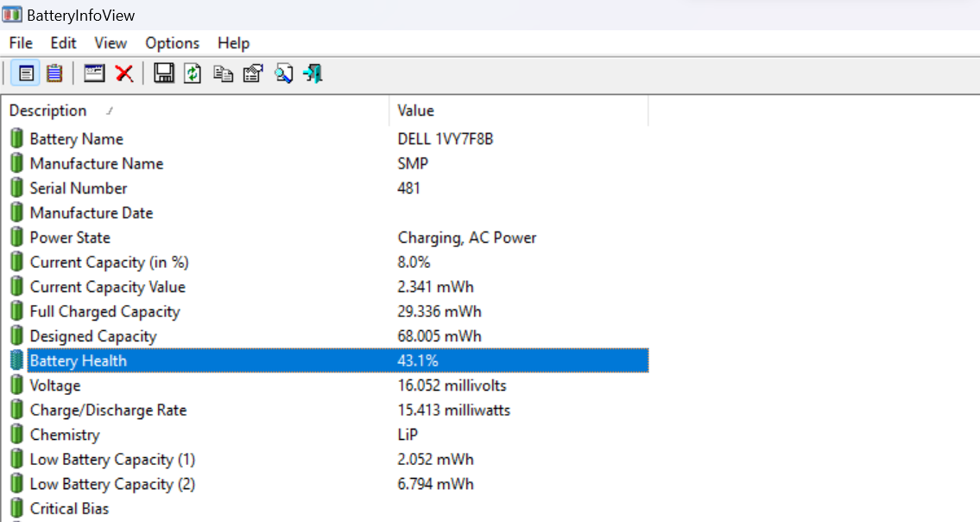Click the 43.1% battery health value

[418, 360]
